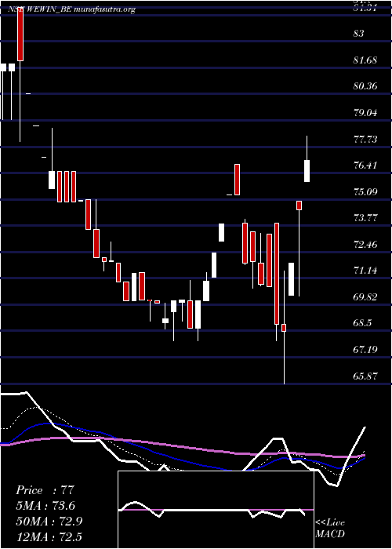Click the tall red candle at top left

click(20, 35)
